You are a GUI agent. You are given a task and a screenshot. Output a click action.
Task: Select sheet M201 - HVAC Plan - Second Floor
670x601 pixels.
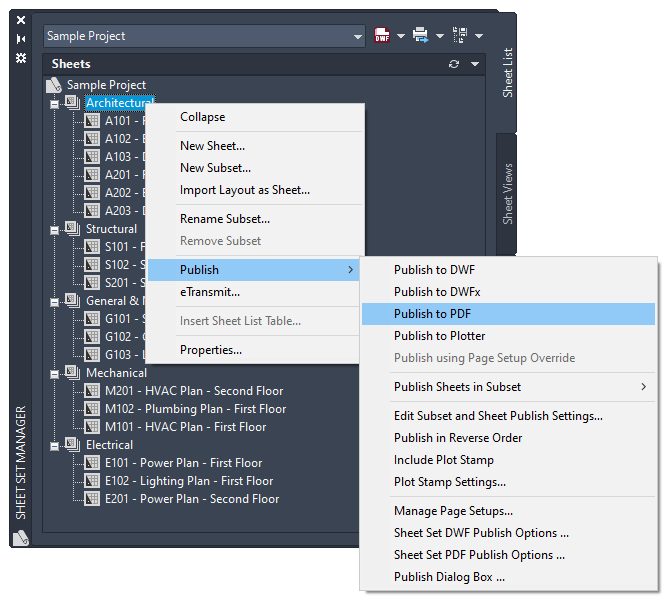pos(194,391)
